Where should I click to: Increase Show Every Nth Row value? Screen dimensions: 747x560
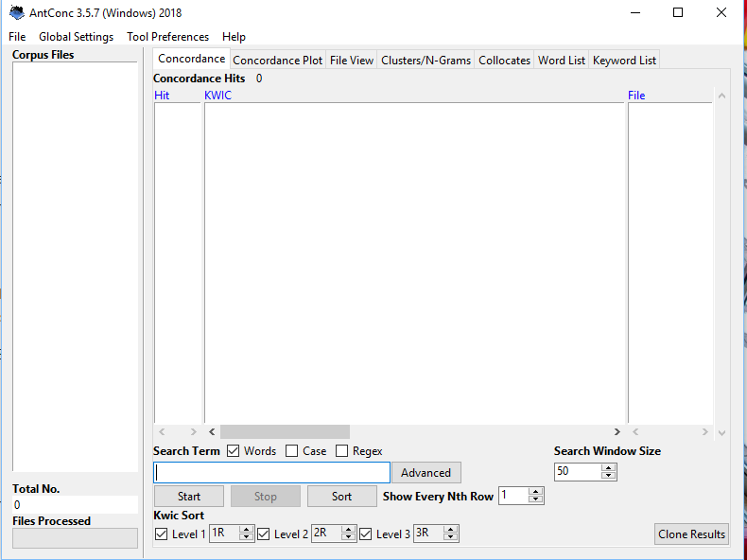[536, 492]
